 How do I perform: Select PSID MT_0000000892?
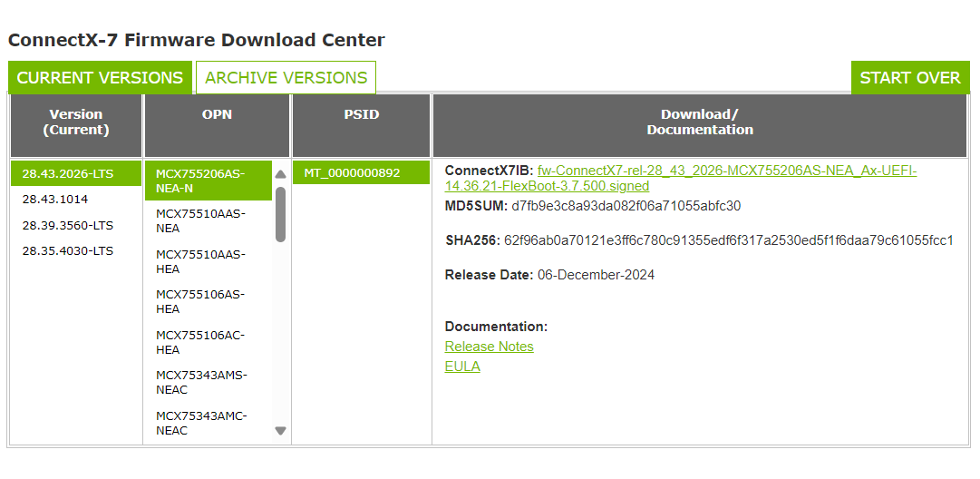352,172
